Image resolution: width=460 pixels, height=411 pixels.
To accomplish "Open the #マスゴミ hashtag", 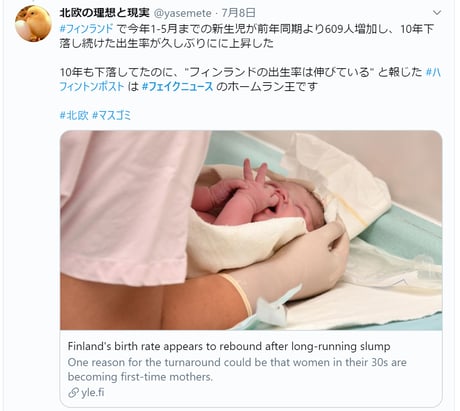I will (112, 115).
